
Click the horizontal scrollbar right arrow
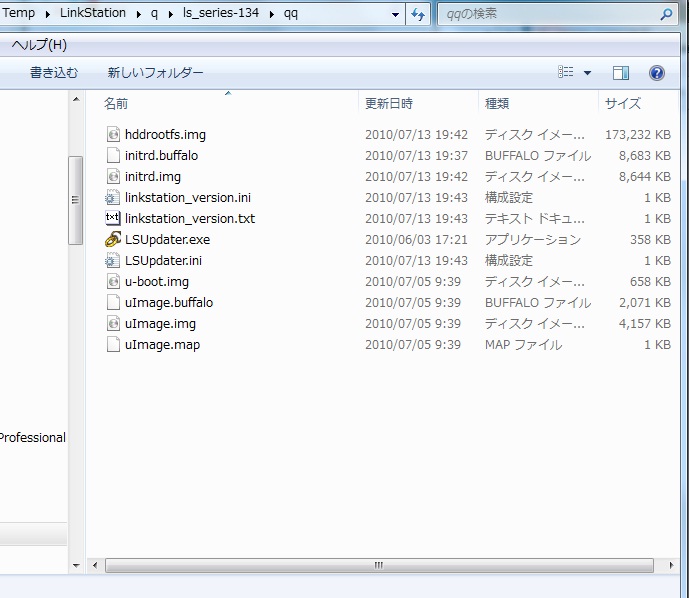671,565
